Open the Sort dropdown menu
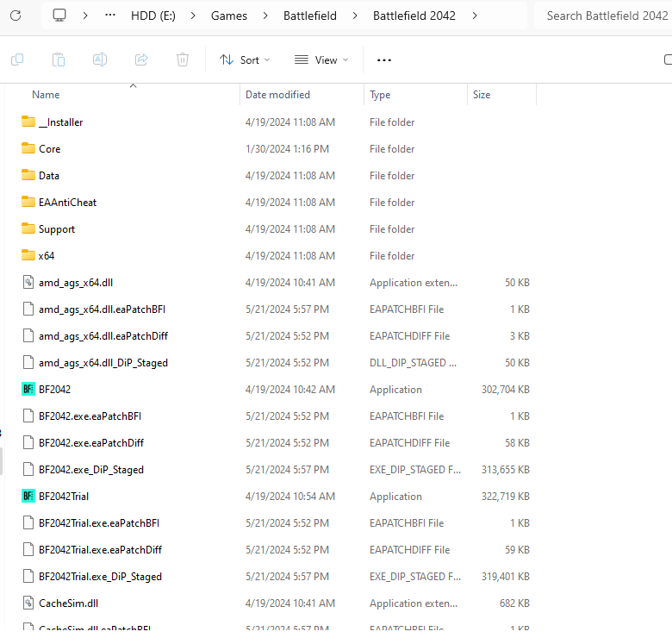Screen dimensions: 672x644 click(x=245, y=60)
